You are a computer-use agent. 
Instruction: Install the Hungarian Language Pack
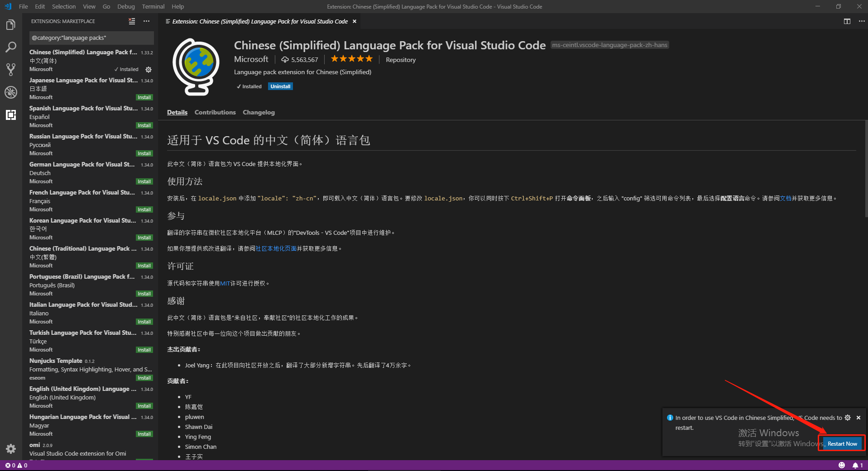coord(144,434)
